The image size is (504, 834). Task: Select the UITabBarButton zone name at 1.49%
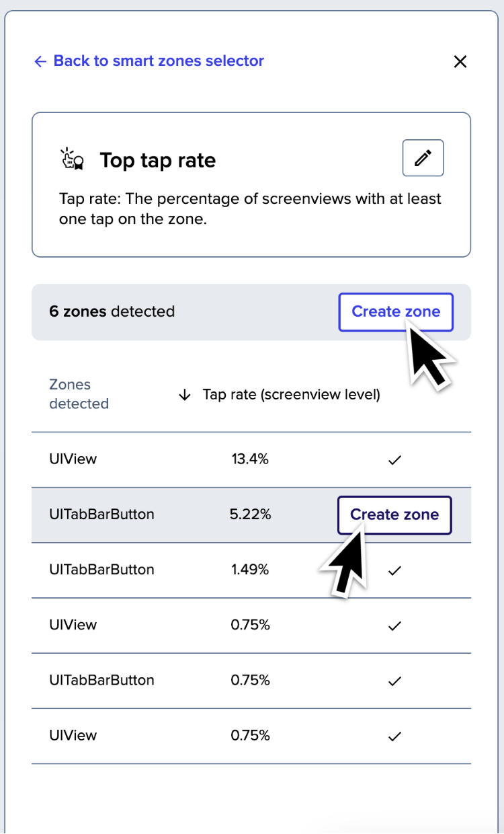(x=101, y=570)
